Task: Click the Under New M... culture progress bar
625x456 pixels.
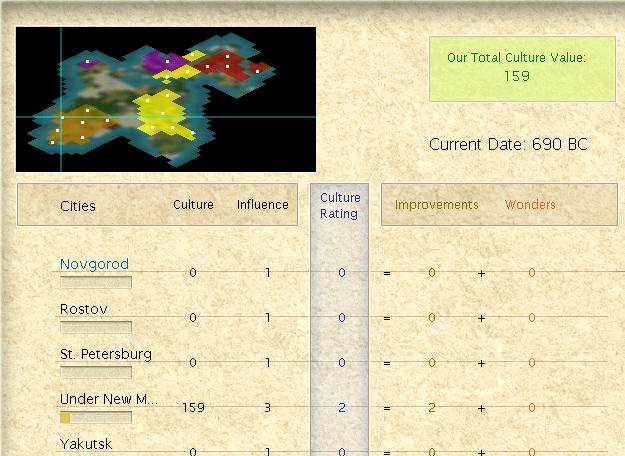Action: [x=96, y=417]
